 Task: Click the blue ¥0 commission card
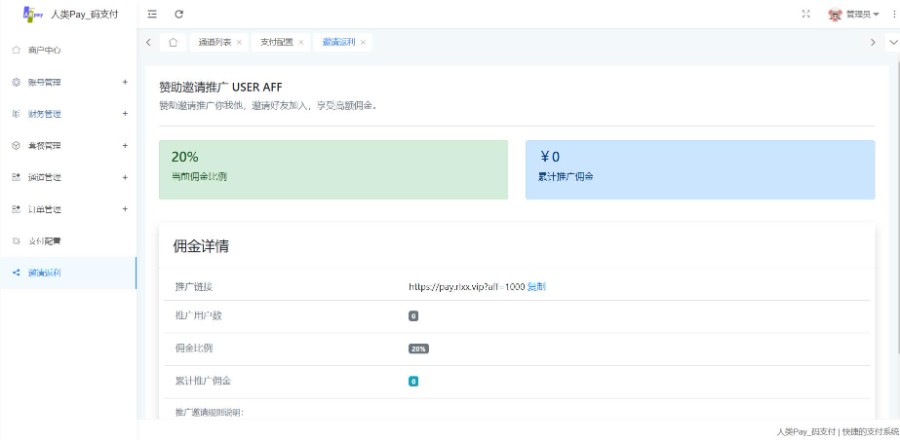pyautogui.click(x=700, y=170)
